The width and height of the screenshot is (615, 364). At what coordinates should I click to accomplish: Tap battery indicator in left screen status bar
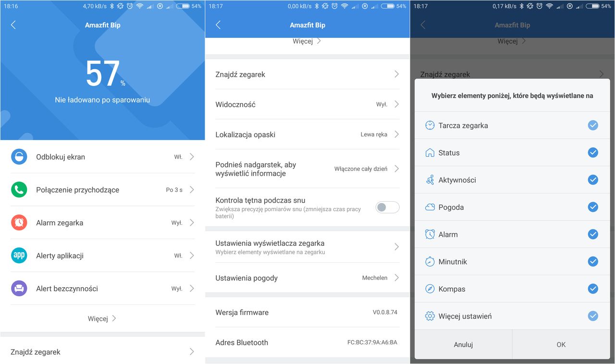click(183, 6)
